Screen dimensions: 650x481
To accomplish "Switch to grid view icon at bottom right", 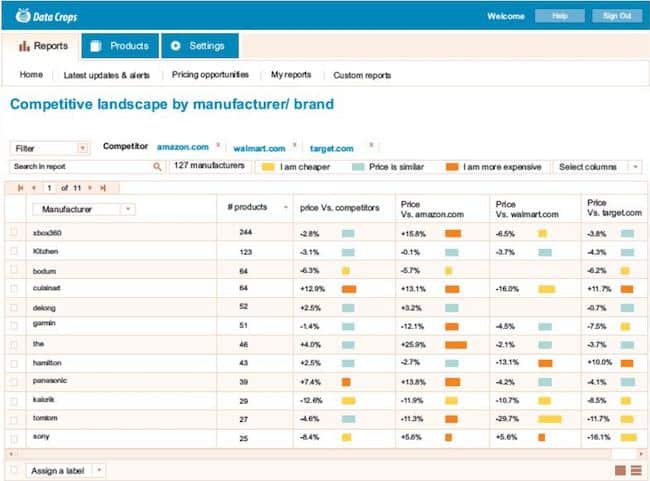I will (x=620, y=470).
